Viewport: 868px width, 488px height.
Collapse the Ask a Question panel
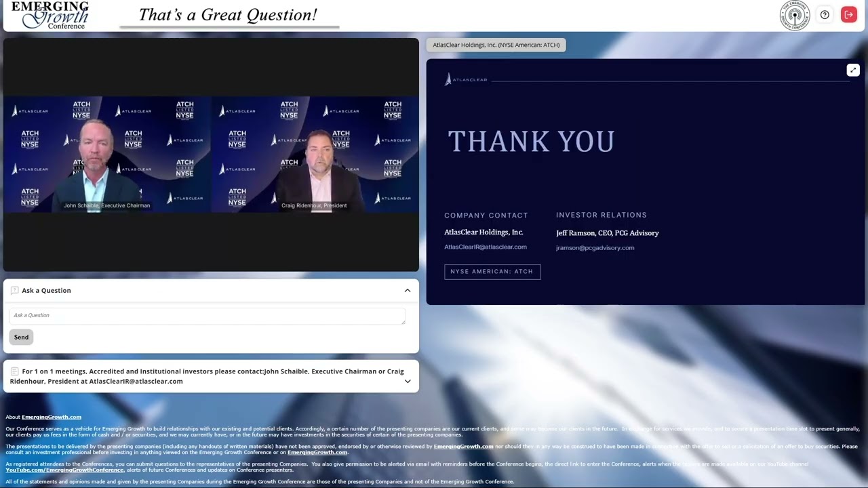408,291
